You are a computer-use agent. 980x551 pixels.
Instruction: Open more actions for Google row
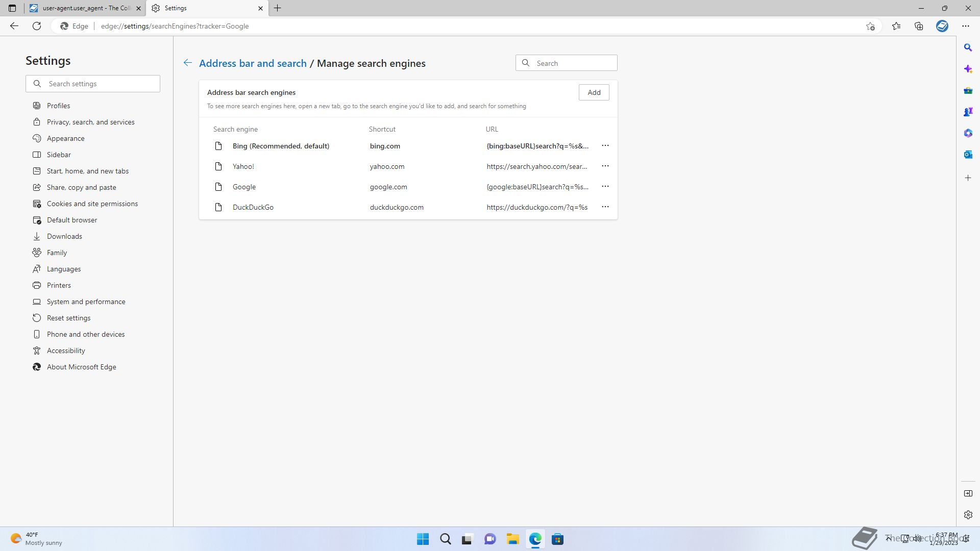605,187
